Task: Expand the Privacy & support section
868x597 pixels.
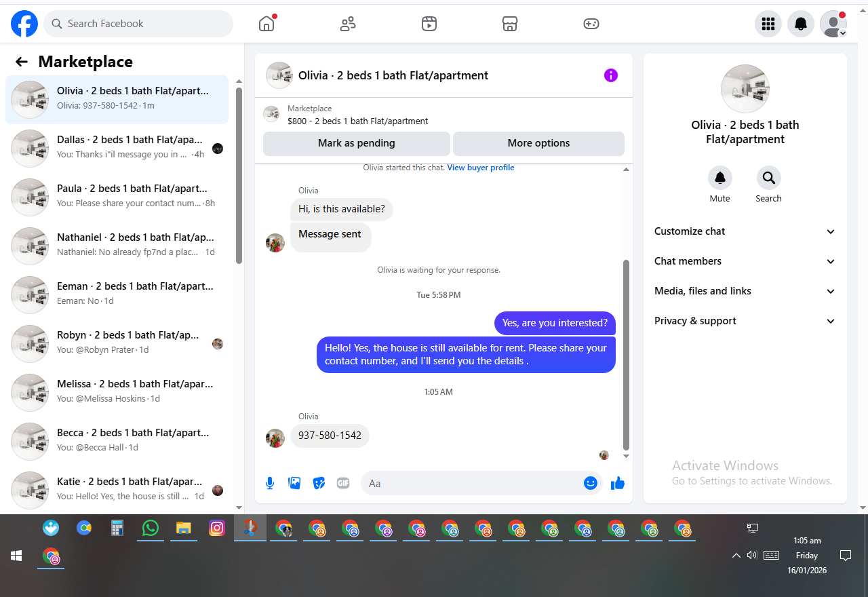Action: coord(745,321)
